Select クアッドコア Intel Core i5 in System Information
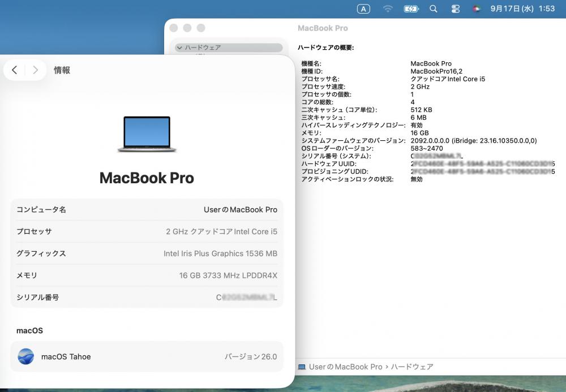 (448, 79)
